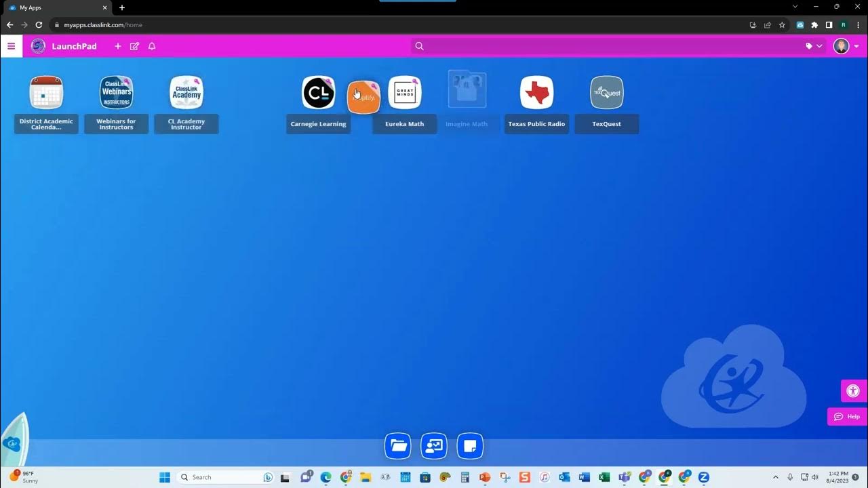This screenshot has width=868, height=488.
Task: Open weather widget showing 96°F Sunny
Action: [24, 476]
